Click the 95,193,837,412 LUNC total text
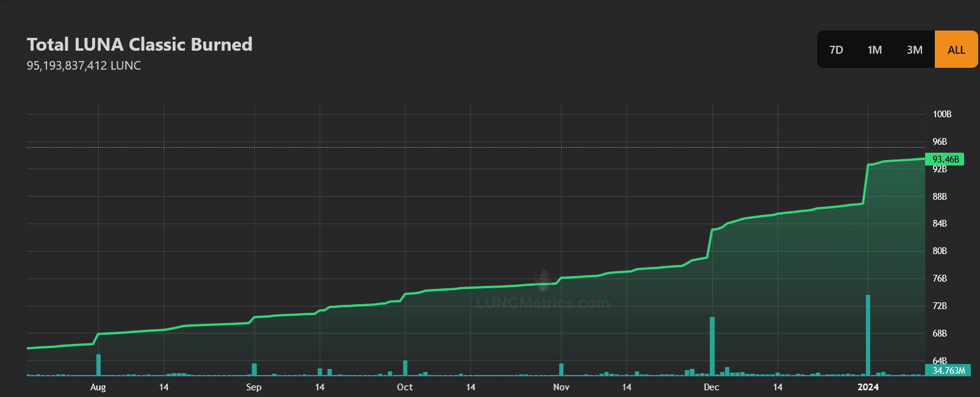 tap(84, 65)
